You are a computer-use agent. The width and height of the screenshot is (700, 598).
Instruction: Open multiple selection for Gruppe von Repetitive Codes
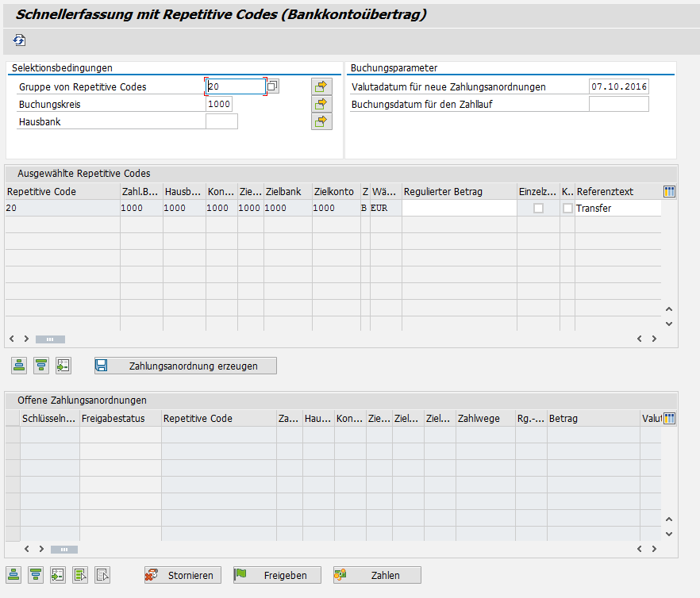321,86
